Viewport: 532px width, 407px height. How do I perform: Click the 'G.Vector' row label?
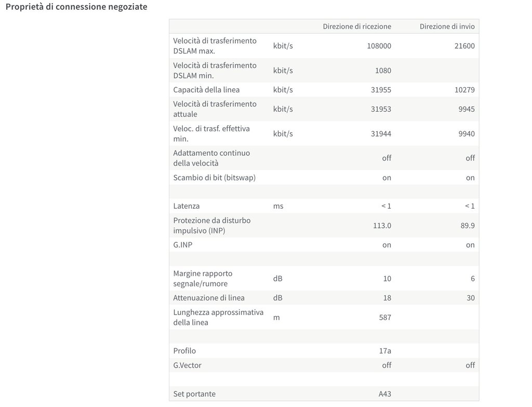[187, 365]
